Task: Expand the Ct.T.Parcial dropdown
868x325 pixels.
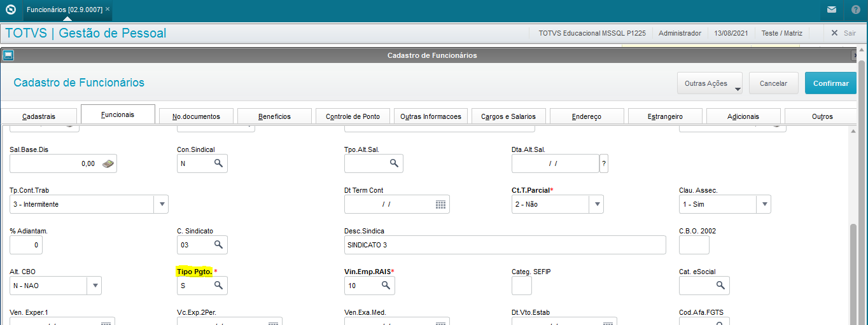Action: (596, 204)
